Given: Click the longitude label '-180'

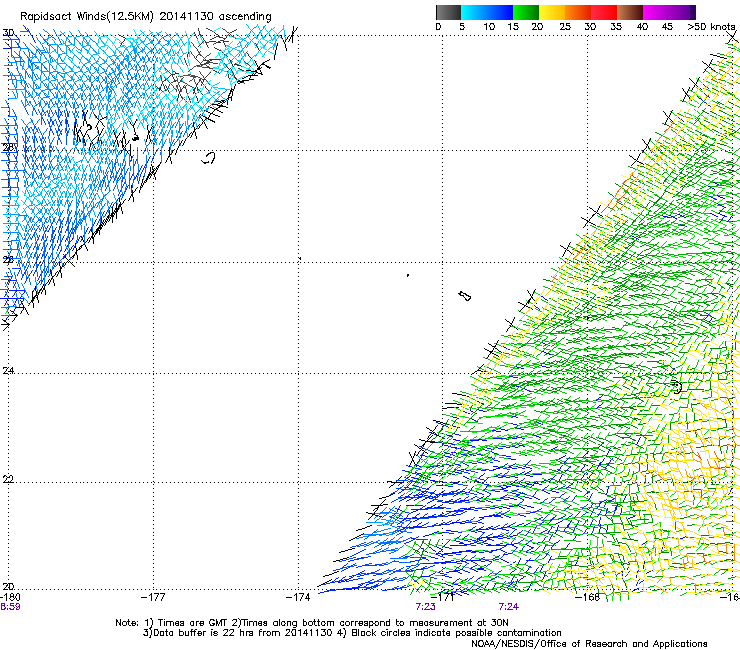Looking at the screenshot, I should click(10, 597).
